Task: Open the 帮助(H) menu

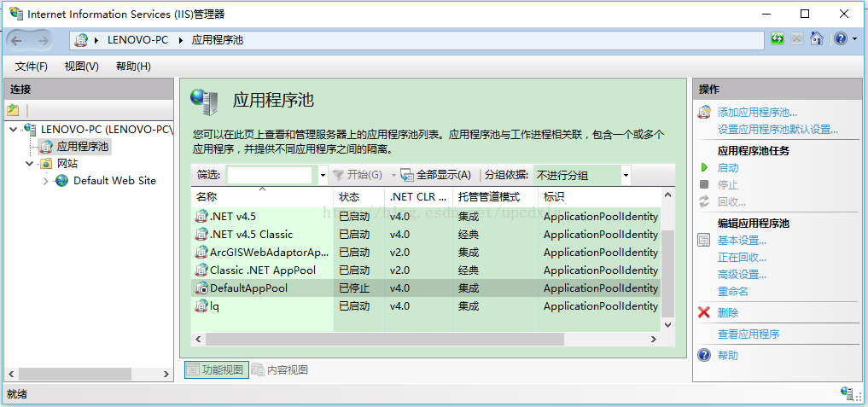Action: tap(133, 67)
